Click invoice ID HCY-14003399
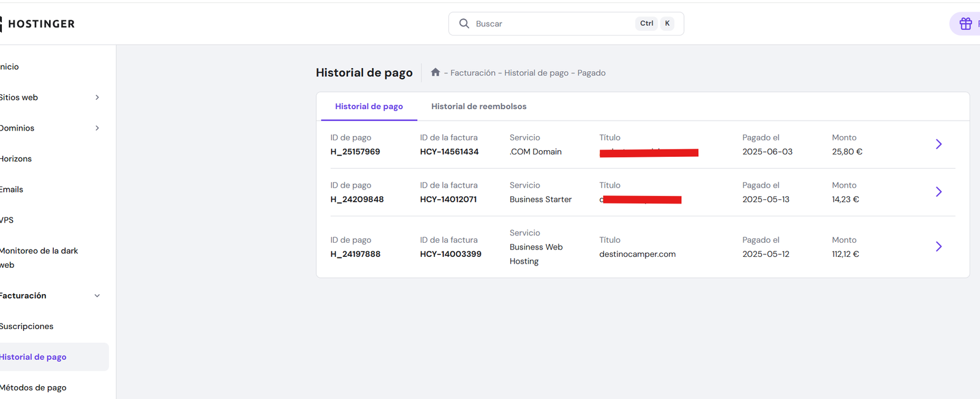Image resolution: width=980 pixels, height=399 pixels. click(x=451, y=254)
